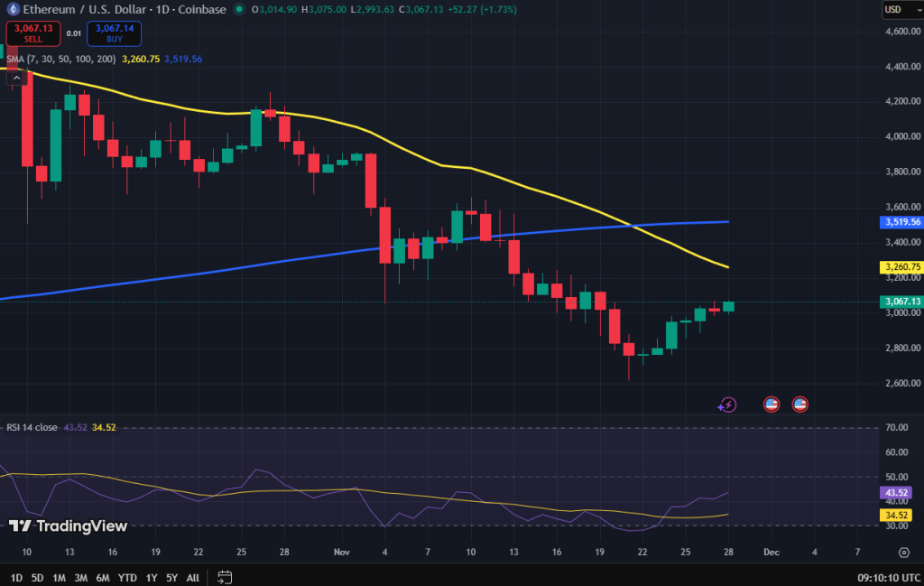The height and width of the screenshot is (586, 924).
Task: Switch to the 1M time range
Action: point(59,578)
